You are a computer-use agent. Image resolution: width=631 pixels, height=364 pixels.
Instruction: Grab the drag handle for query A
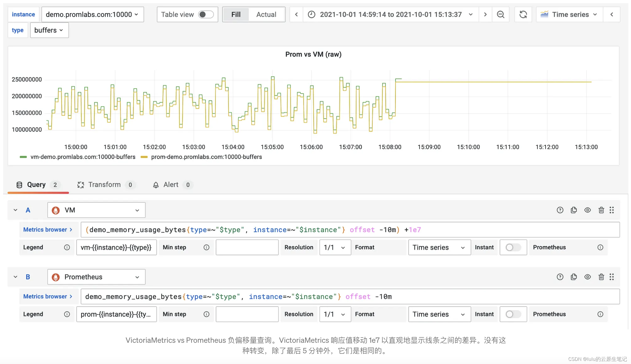[x=612, y=210]
